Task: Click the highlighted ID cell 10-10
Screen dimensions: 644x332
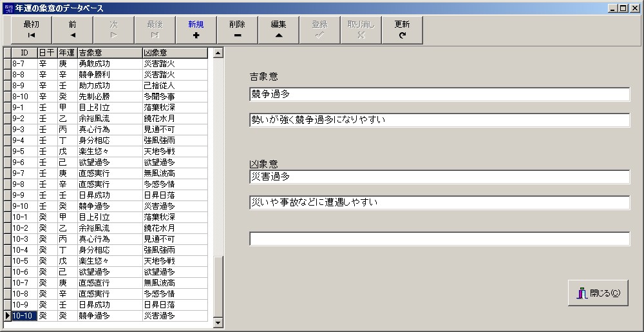Action: 24,316
